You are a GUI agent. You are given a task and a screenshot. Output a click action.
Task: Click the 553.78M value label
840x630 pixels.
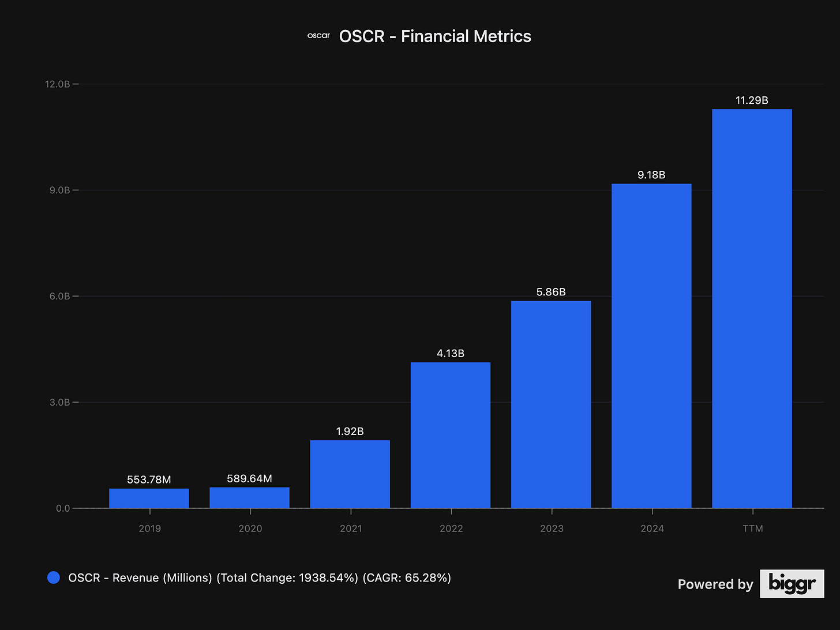[149, 479]
